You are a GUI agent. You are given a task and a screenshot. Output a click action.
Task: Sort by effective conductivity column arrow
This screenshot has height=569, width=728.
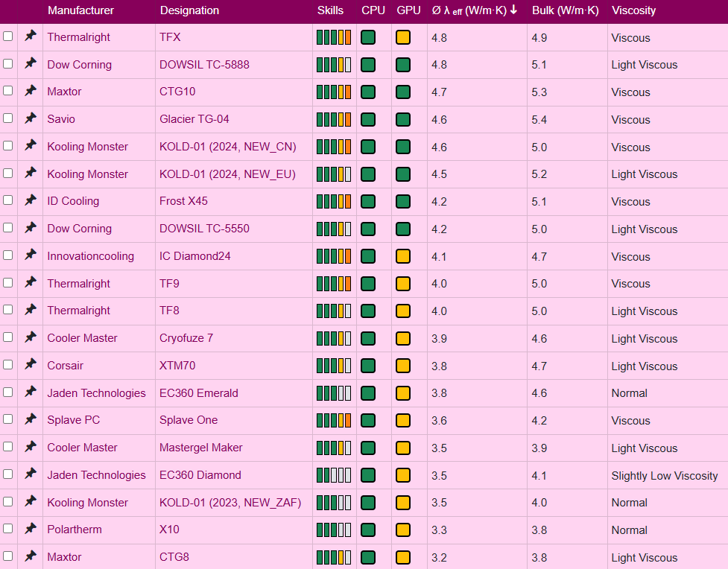[x=513, y=10]
